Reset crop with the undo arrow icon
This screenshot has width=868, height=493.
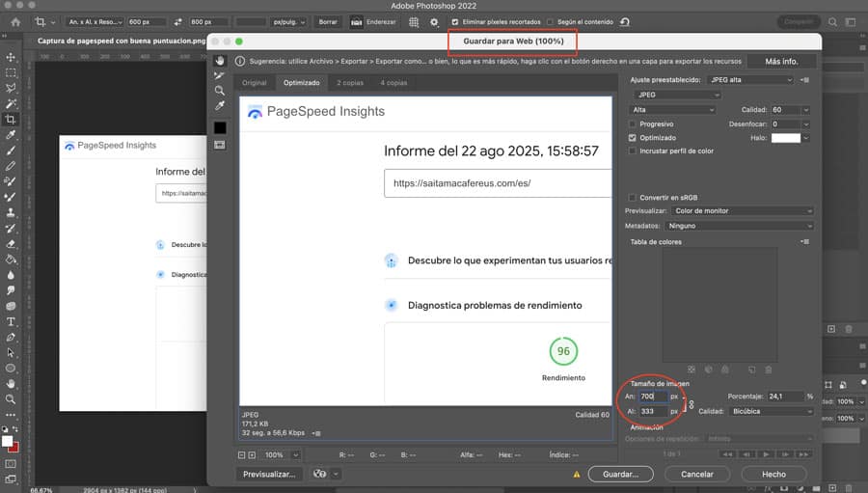(x=624, y=22)
